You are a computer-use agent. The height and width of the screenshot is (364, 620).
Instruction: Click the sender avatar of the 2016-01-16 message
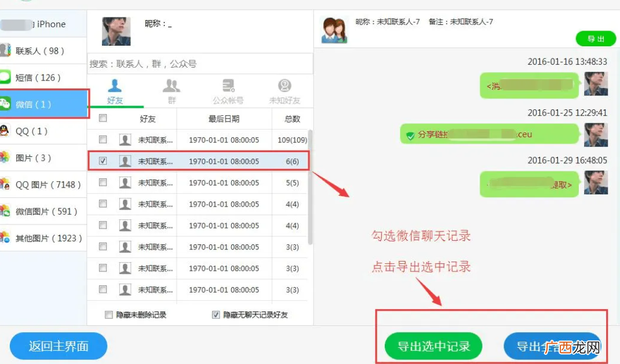pyautogui.click(x=596, y=84)
